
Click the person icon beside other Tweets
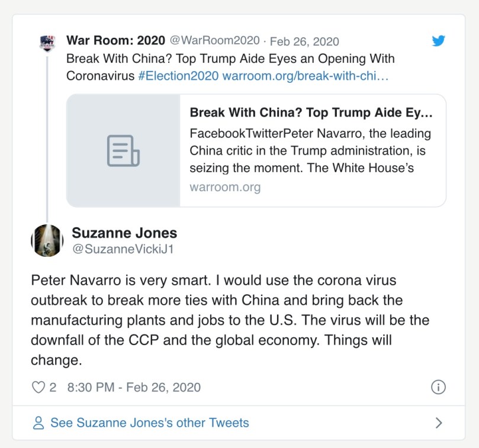click(x=39, y=423)
